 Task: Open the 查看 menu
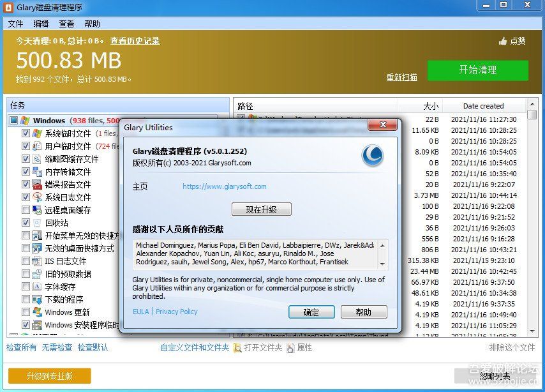(x=66, y=24)
